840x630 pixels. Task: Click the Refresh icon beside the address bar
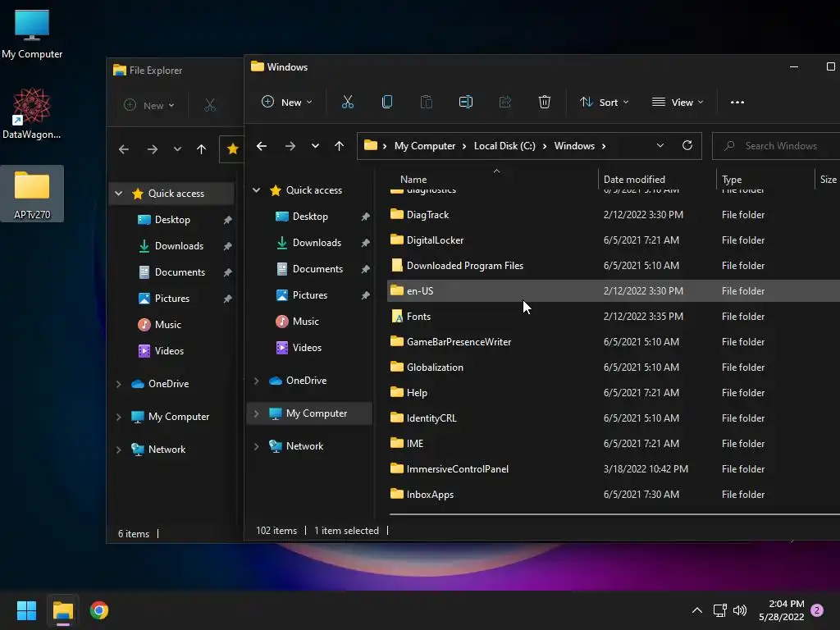pyautogui.click(x=687, y=145)
